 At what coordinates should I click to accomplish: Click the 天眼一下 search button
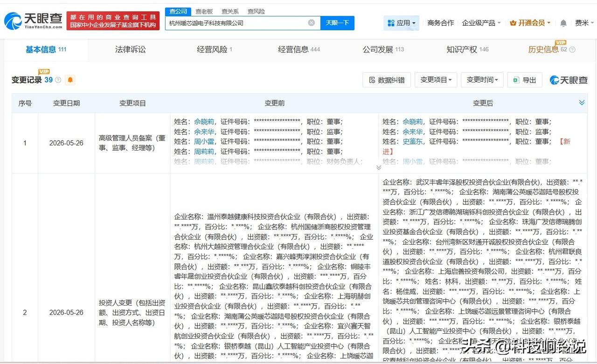[x=337, y=23]
